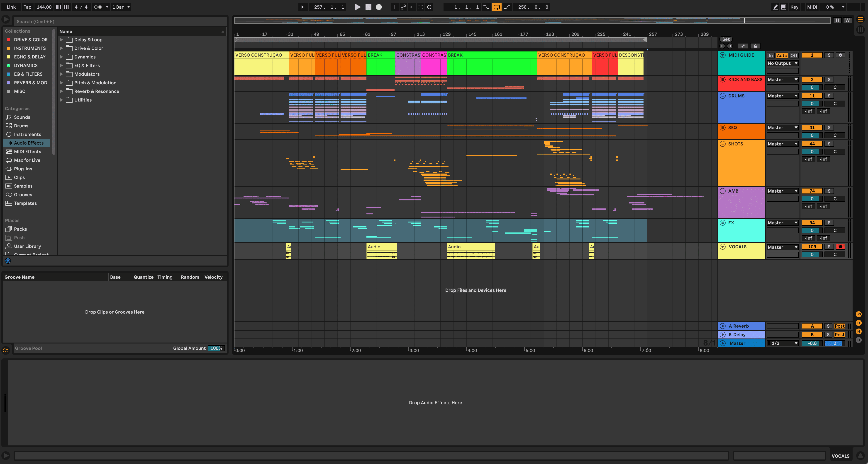868x464 pixels.
Task: Adjust the Master track volume slider
Action: coord(812,343)
